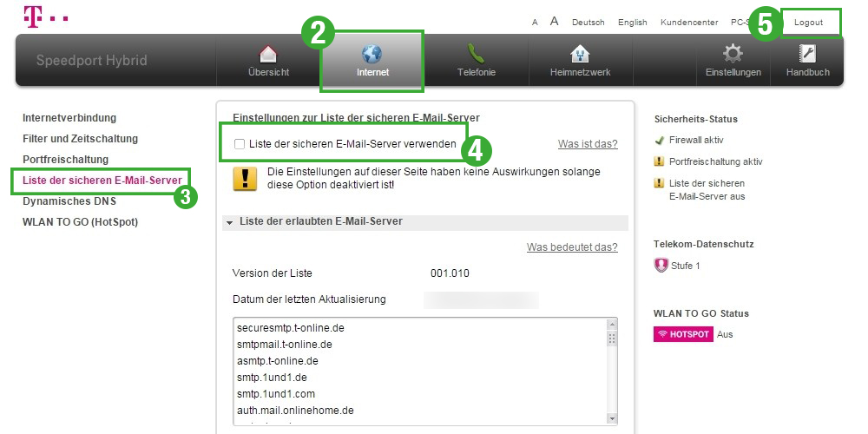
Task: Collapse 'Liste der erlaubten E-Mail-Server' section
Action: pos(230,222)
